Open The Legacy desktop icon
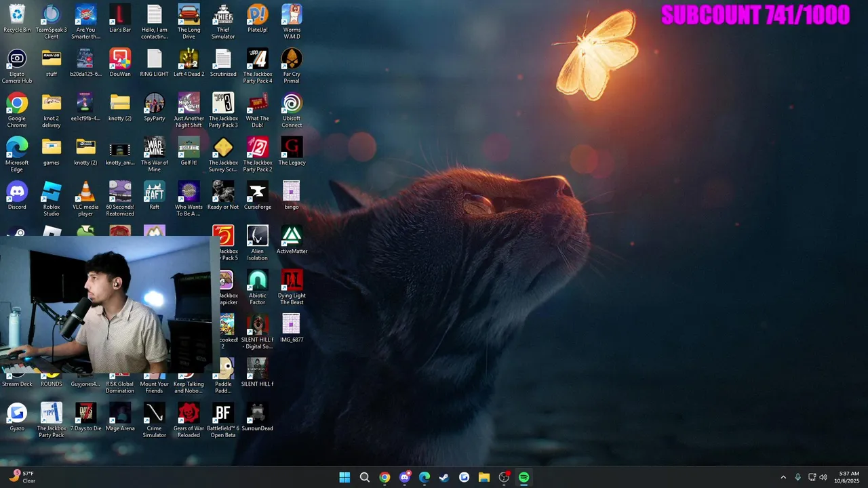The image size is (868, 488). [292, 151]
